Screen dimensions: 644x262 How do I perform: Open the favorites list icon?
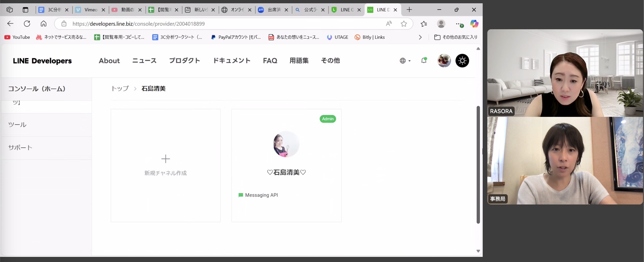click(x=424, y=24)
